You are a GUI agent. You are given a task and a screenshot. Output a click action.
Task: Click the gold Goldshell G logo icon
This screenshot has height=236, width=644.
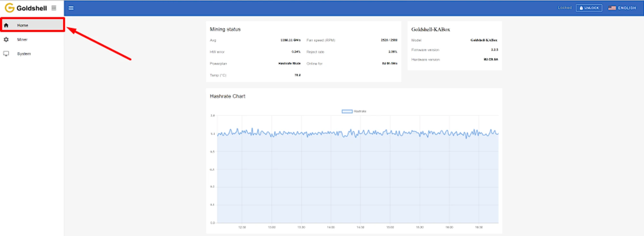pyautogui.click(x=9, y=8)
